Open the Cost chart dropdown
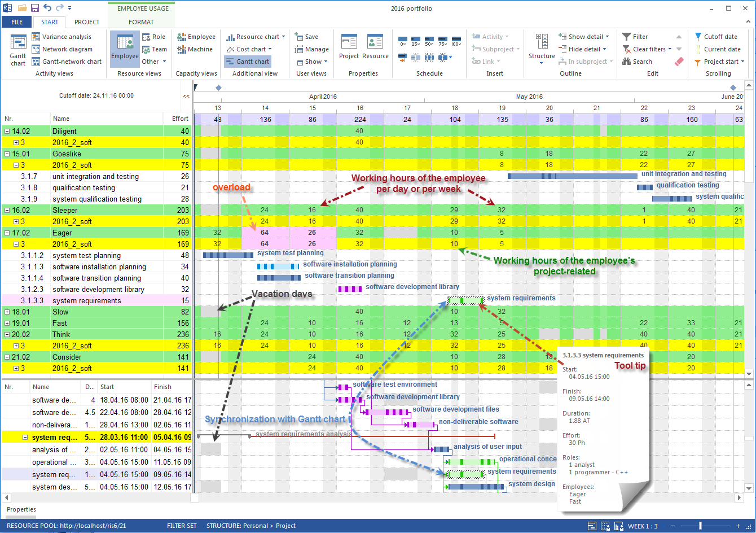The width and height of the screenshot is (756, 533). (x=249, y=49)
